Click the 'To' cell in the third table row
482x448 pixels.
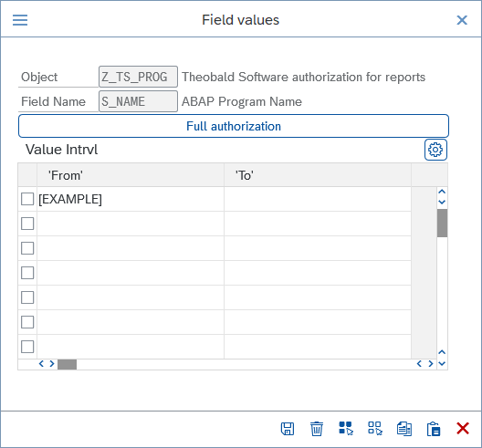[x=318, y=248]
